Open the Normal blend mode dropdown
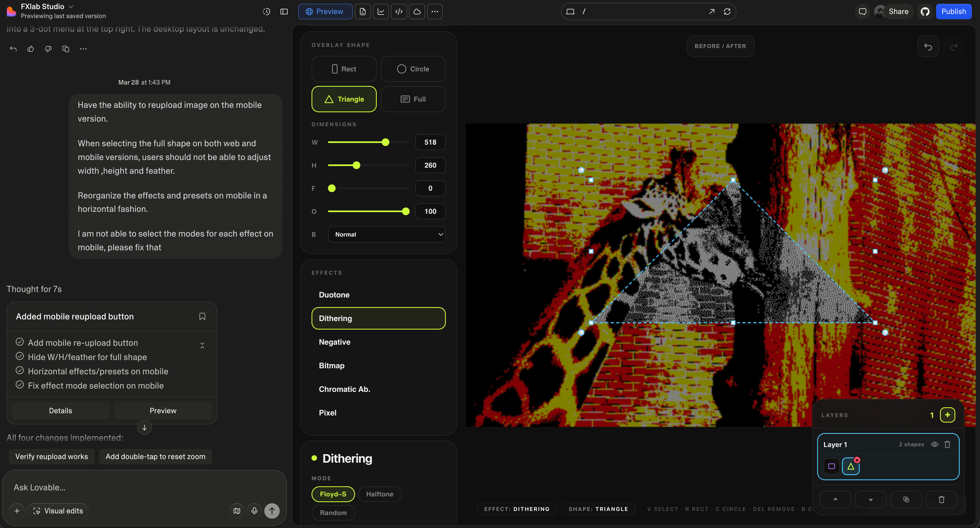 tap(387, 234)
